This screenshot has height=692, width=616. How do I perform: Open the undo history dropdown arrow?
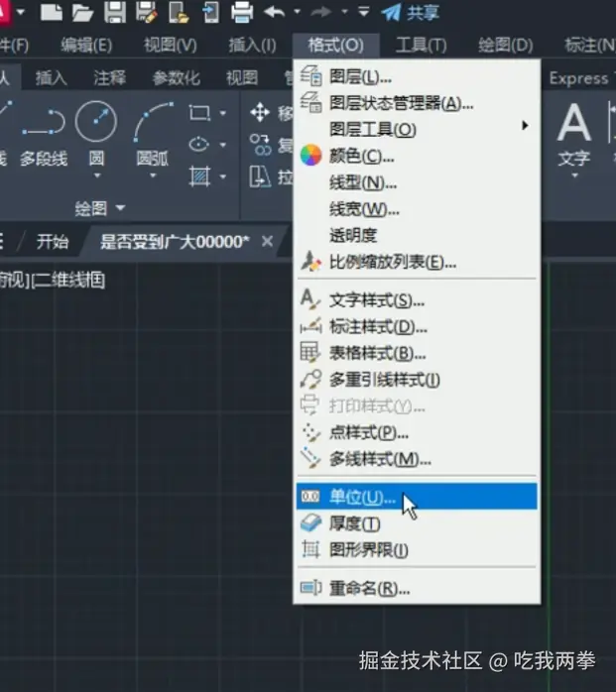coord(298,12)
